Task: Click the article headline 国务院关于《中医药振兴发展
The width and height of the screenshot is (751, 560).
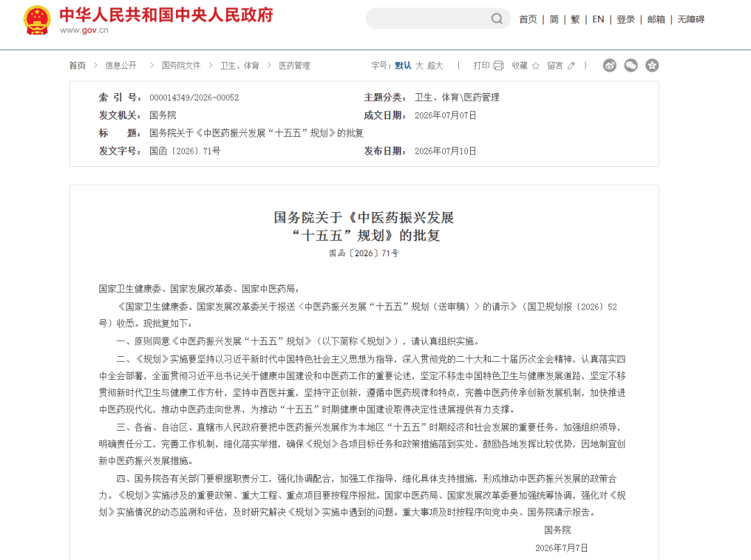Action: click(x=364, y=218)
